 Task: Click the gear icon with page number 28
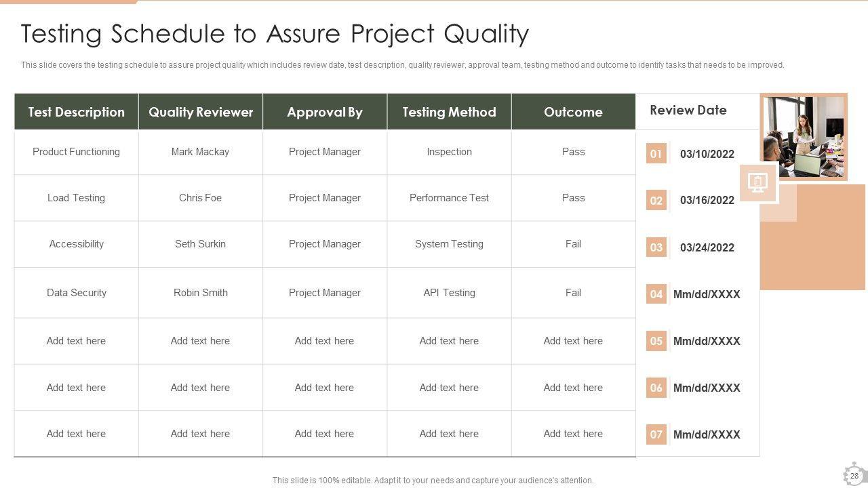click(x=854, y=475)
